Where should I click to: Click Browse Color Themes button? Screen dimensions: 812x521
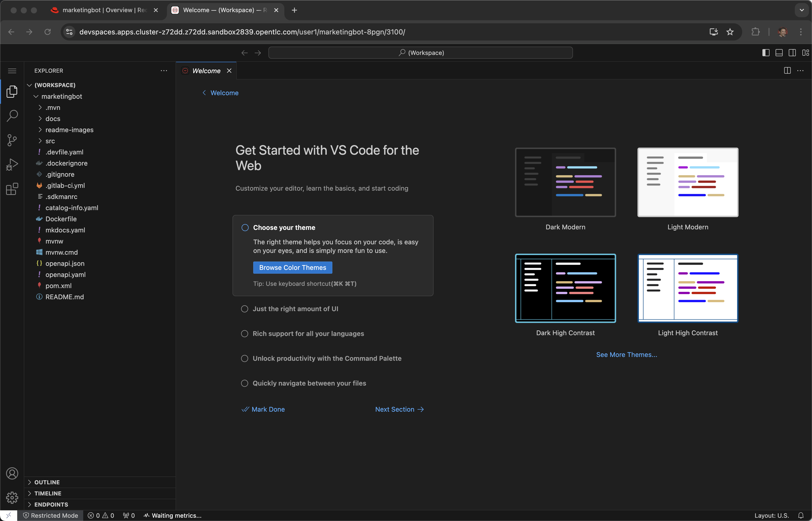[292, 268]
